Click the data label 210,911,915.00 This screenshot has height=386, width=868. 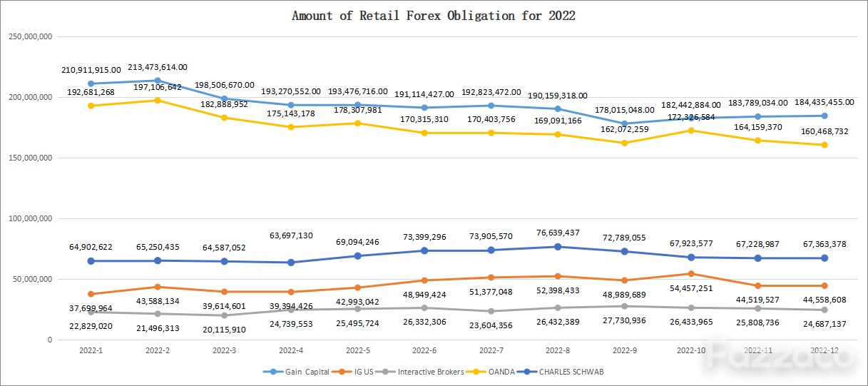(91, 70)
